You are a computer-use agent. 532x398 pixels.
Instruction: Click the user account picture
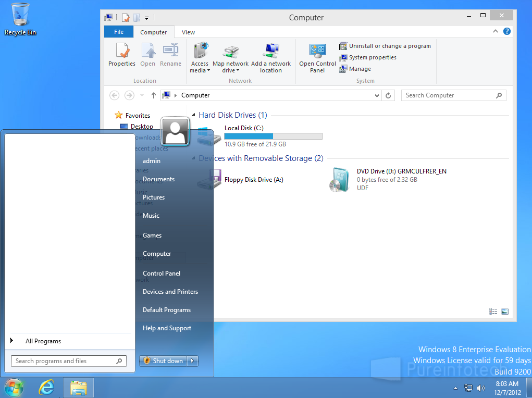click(175, 132)
